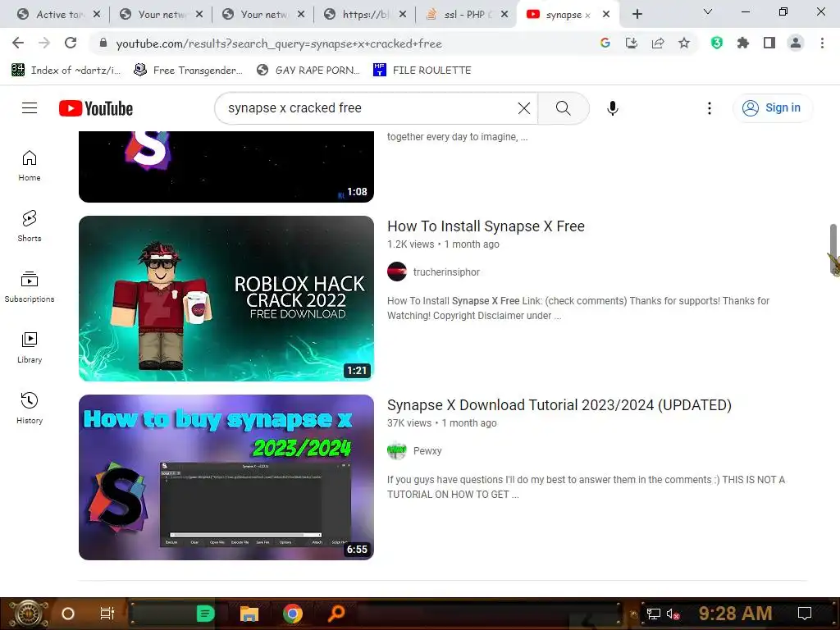The height and width of the screenshot is (630, 840).
Task: Open the trucherinsiphor channel avatar
Action: tap(397, 272)
